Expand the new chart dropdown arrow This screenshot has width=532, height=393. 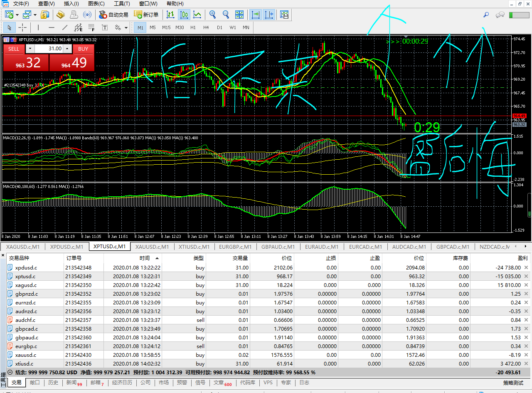(x=17, y=15)
